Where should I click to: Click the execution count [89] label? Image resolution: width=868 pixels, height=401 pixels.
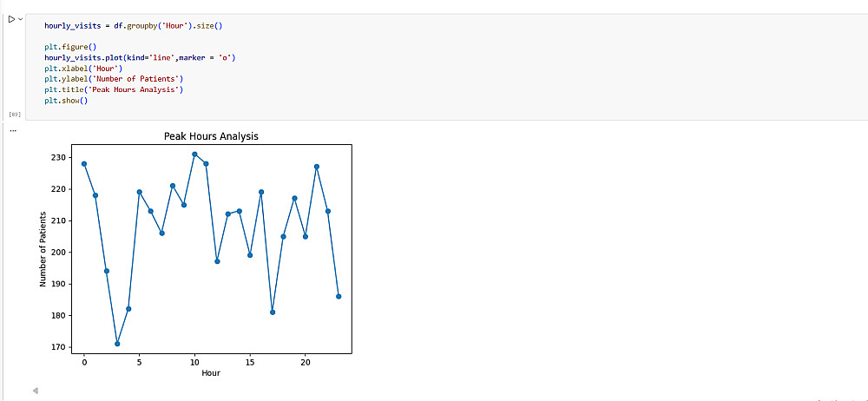pyautogui.click(x=14, y=114)
